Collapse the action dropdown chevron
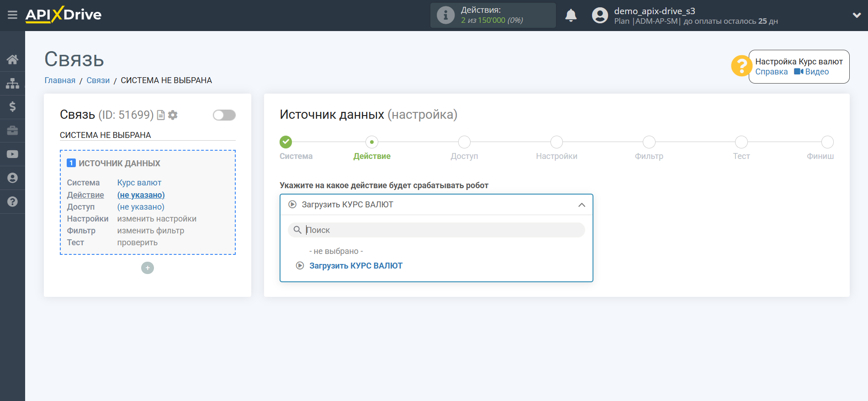 point(582,205)
